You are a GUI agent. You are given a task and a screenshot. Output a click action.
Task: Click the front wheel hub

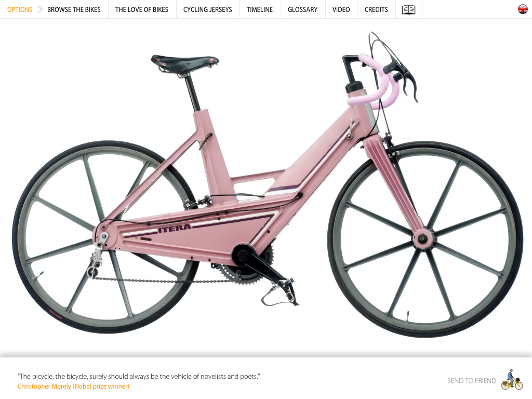click(422, 238)
